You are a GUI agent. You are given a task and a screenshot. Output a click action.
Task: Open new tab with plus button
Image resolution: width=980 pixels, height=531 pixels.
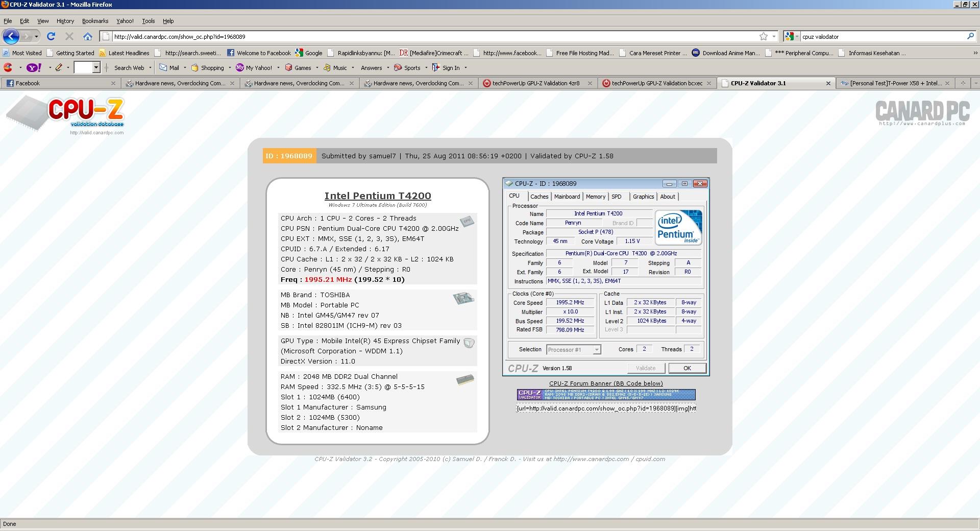(963, 83)
